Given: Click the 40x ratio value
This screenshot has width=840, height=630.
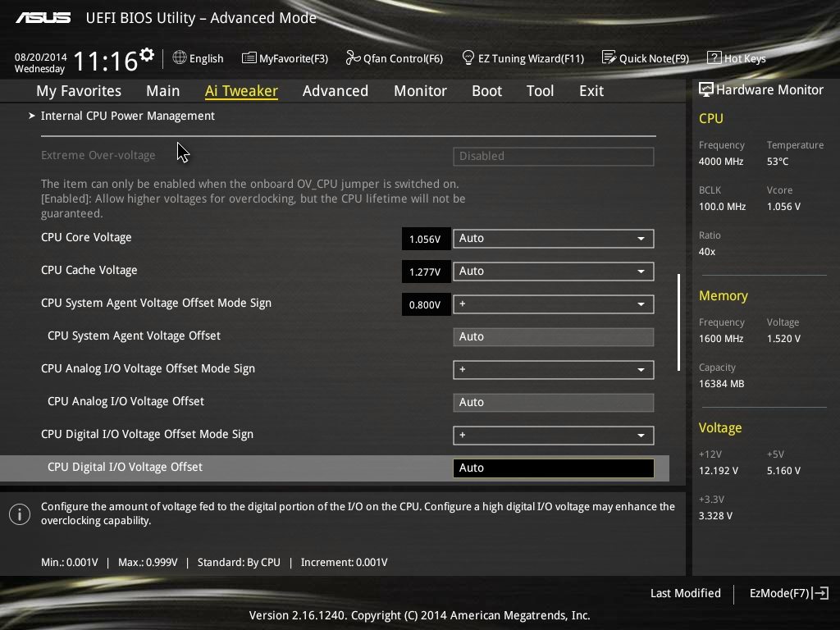Looking at the screenshot, I should (706, 251).
